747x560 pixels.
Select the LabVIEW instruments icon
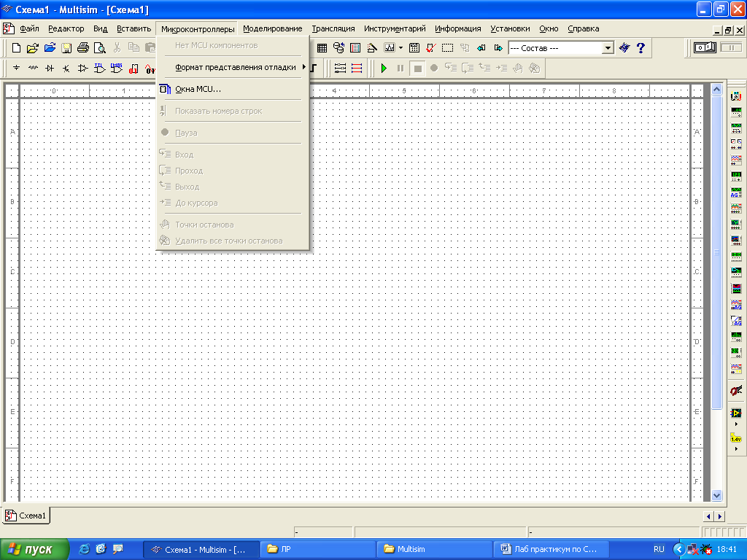click(736, 413)
